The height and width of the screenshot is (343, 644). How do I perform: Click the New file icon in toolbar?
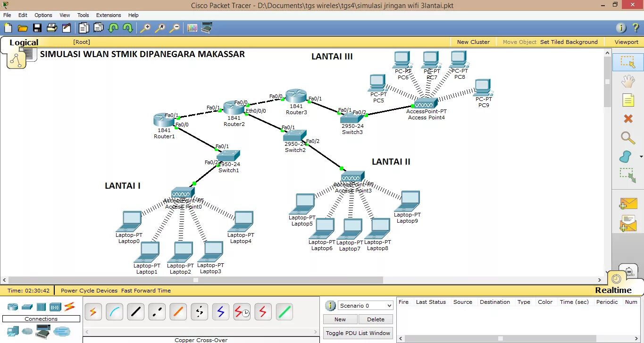coord(8,28)
